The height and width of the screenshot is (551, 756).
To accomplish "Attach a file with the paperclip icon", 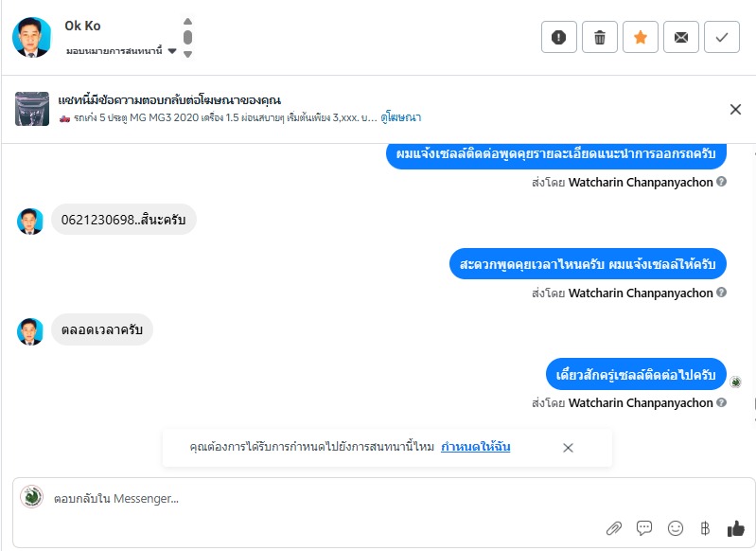I will (614, 528).
